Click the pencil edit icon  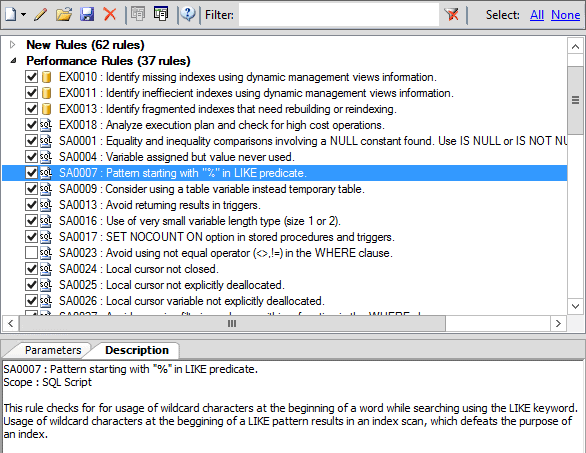[x=41, y=15]
